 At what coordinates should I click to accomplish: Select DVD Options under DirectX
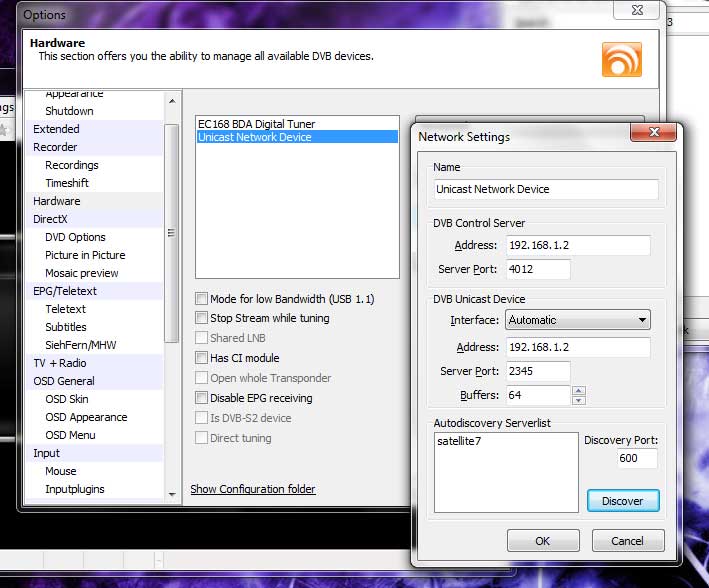click(x=75, y=237)
